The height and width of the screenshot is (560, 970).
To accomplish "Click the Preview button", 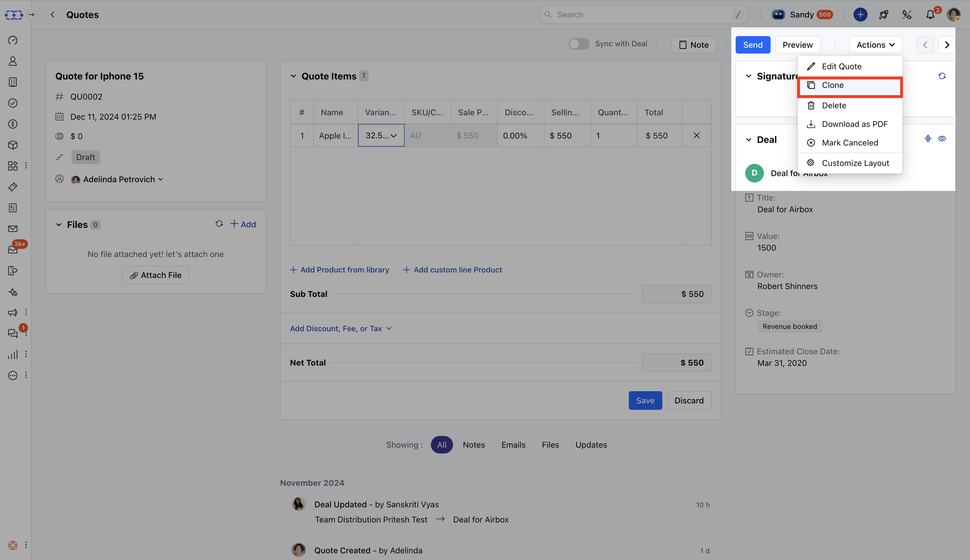I will tap(797, 45).
